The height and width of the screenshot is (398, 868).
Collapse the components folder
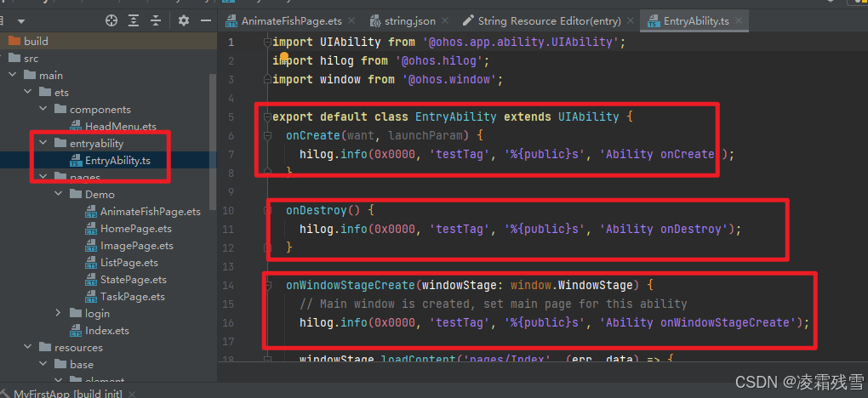[43, 110]
